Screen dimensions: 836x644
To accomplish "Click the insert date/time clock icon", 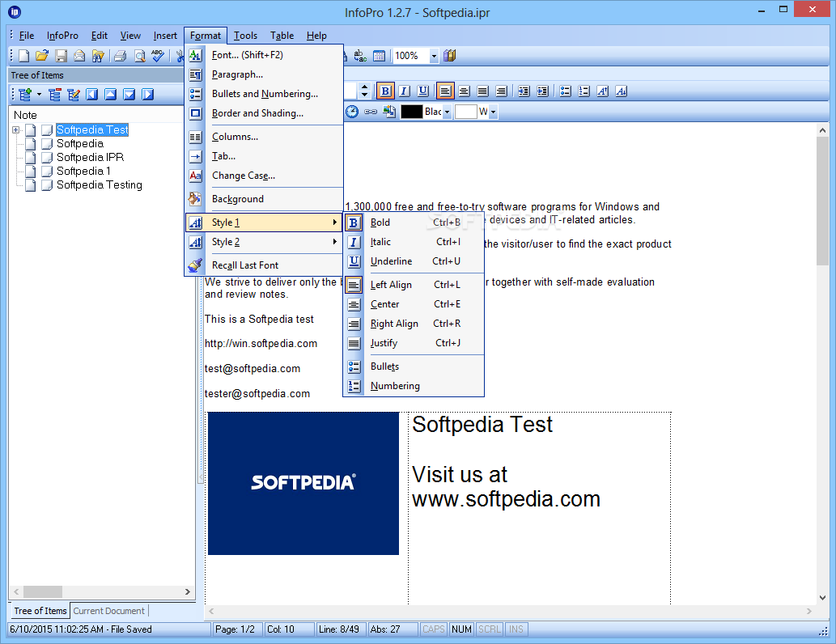I will [x=352, y=112].
